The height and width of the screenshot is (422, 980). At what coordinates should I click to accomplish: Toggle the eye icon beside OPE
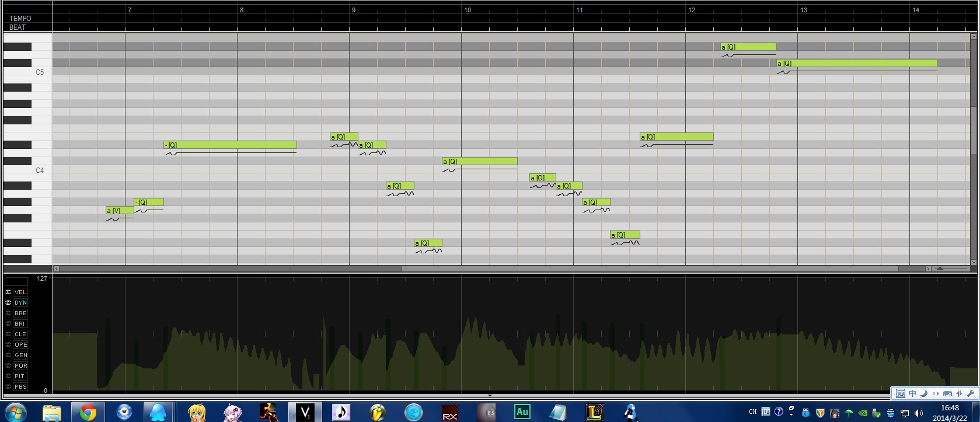tap(8, 344)
